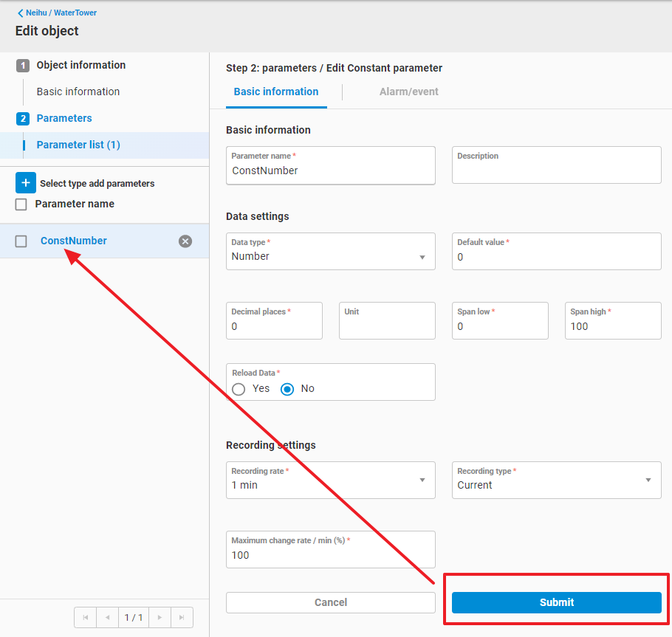The height and width of the screenshot is (637, 672).
Task: Click the back chevron beside Neihu / WaterTower
Action: pyautogui.click(x=20, y=13)
